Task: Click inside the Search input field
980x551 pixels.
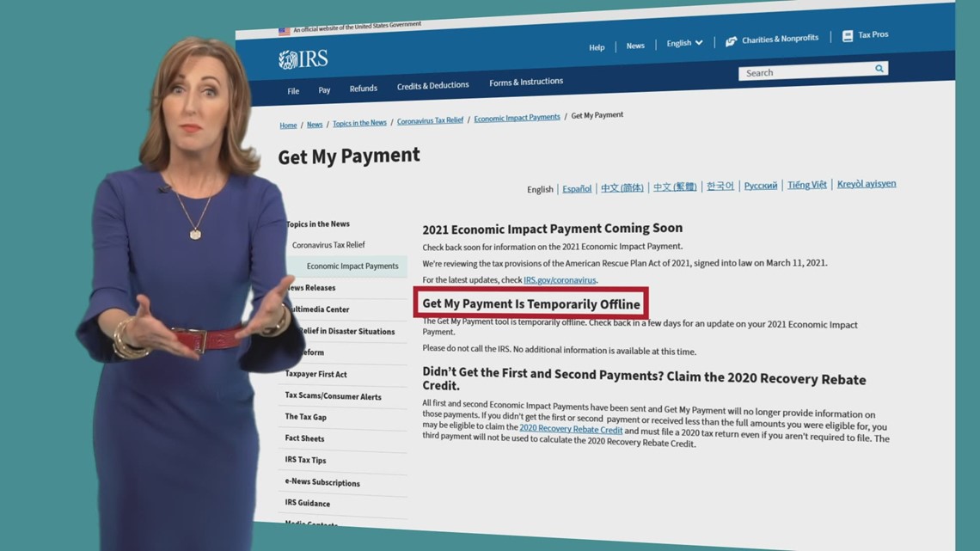Action: click(x=799, y=73)
